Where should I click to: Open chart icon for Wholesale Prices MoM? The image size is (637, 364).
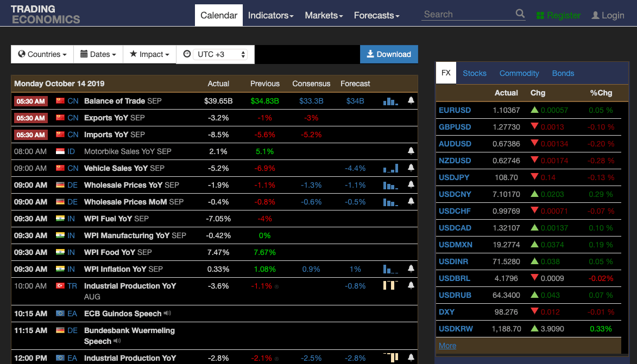(x=390, y=202)
